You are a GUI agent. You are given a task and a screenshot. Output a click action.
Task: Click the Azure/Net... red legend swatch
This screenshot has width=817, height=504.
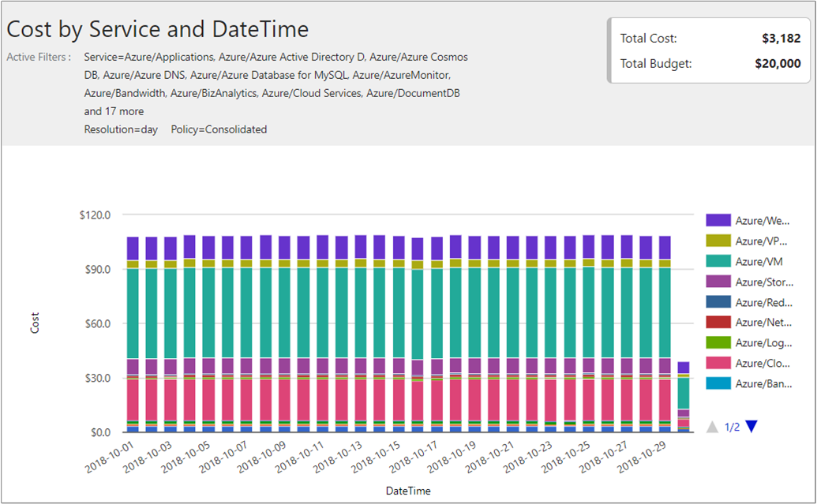[718, 322]
